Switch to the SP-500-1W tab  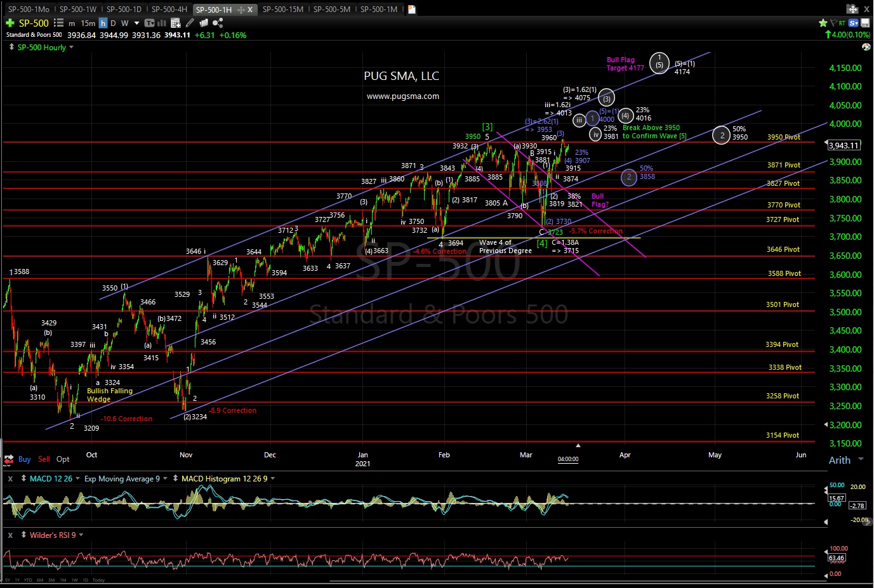pyautogui.click(x=78, y=10)
